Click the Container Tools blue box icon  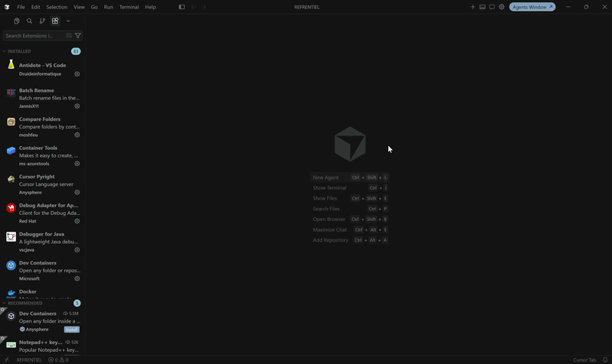[11, 150]
